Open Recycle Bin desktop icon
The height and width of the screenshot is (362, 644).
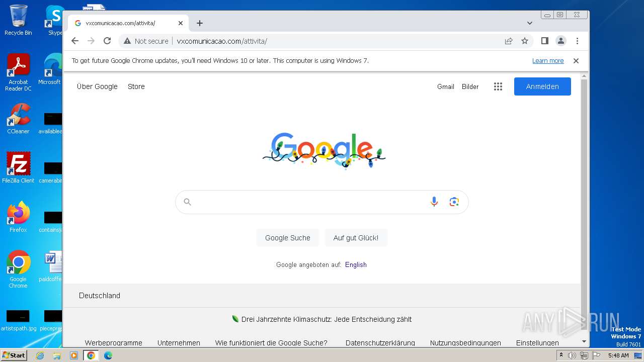(18, 21)
